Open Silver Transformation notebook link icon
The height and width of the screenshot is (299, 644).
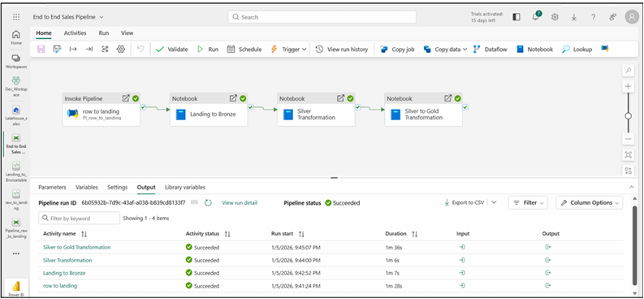pyautogui.click(x=340, y=98)
